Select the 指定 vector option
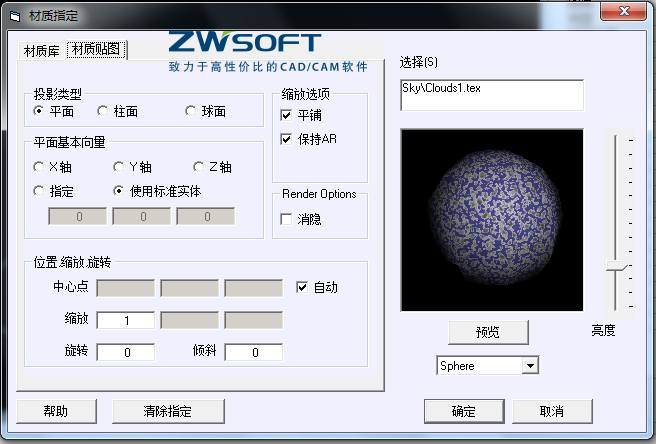This screenshot has height=444, width=656. (x=39, y=191)
